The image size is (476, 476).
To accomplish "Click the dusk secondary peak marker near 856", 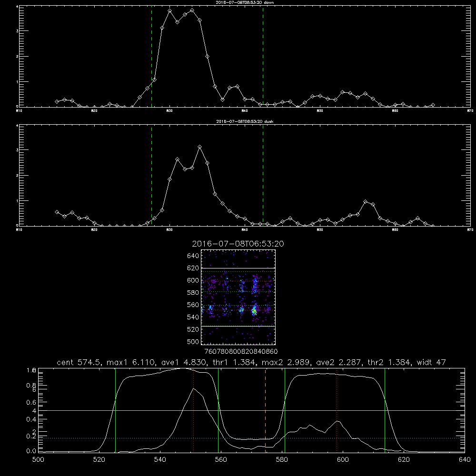I will (x=366, y=201).
